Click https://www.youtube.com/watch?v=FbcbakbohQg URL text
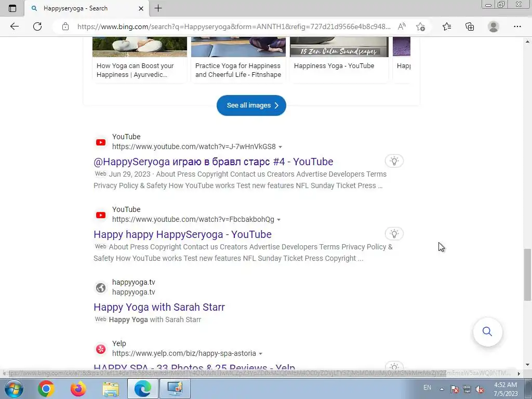 (x=193, y=219)
